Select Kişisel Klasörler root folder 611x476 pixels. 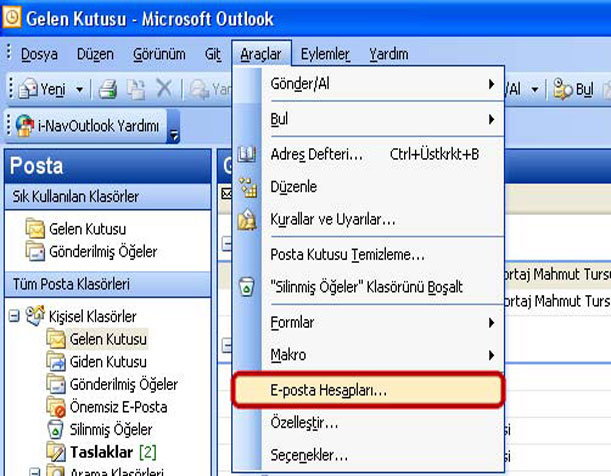pyautogui.click(x=93, y=316)
